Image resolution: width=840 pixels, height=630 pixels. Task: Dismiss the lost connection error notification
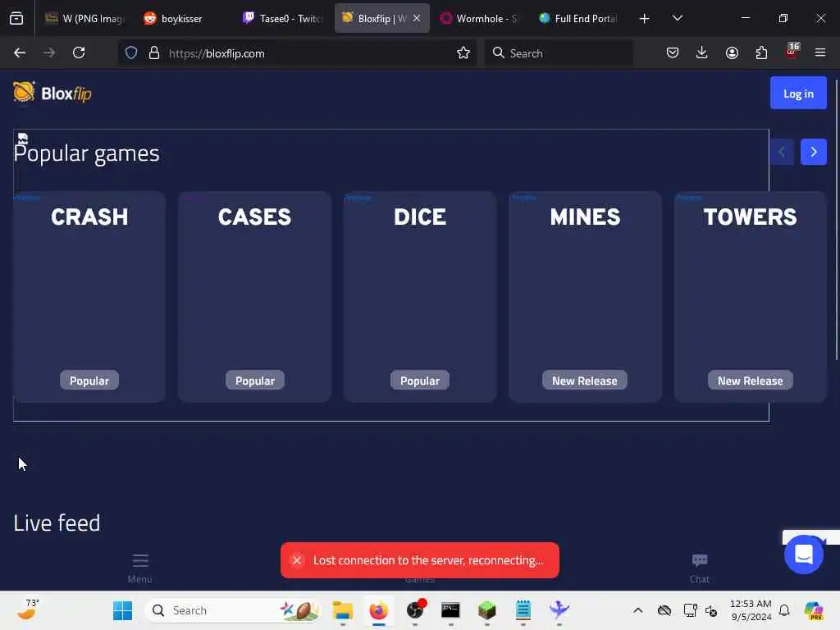pos(296,560)
